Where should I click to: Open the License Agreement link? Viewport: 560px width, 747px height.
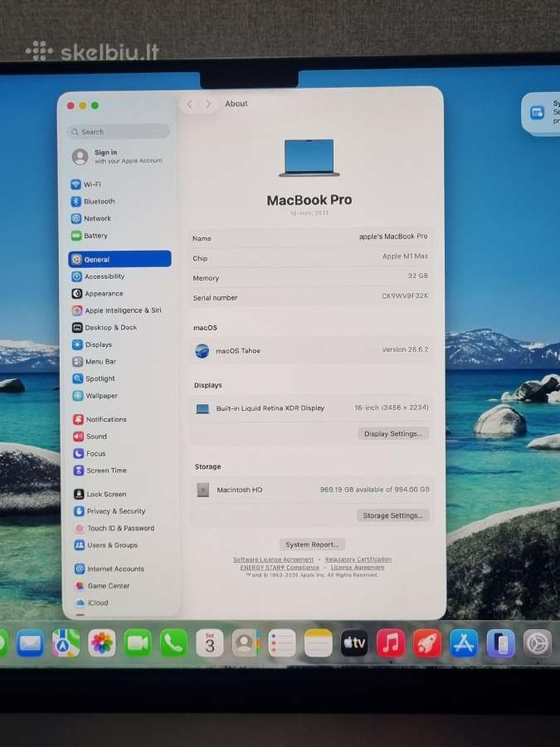(x=358, y=568)
